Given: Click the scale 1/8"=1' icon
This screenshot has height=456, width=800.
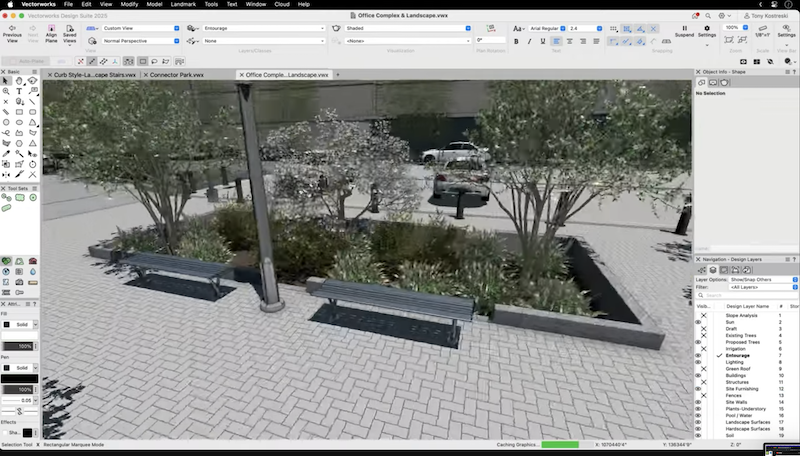Looking at the screenshot, I should click(x=763, y=32).
